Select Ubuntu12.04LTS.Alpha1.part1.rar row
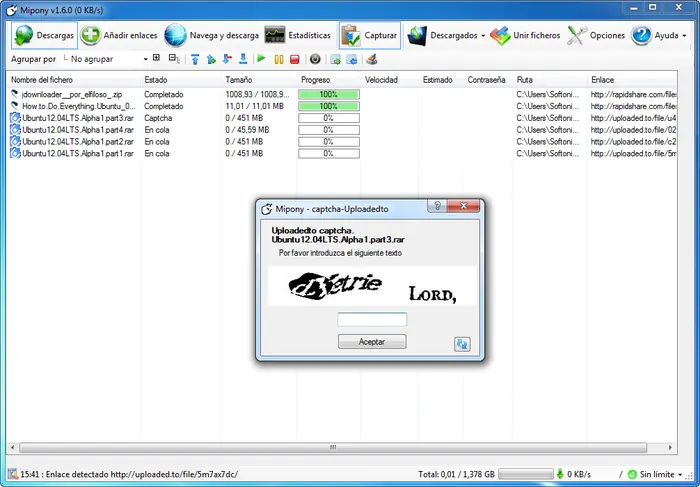Image resolution: width=700 pixels, height=487 pixels. click(x=342, y=153)
